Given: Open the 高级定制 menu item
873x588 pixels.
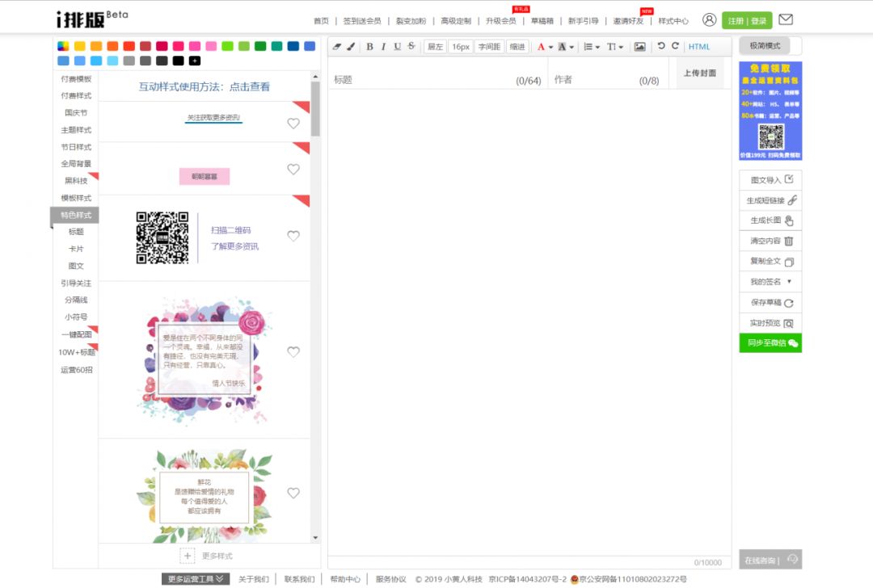Looking at the screenshot, I should click(456, 21).
